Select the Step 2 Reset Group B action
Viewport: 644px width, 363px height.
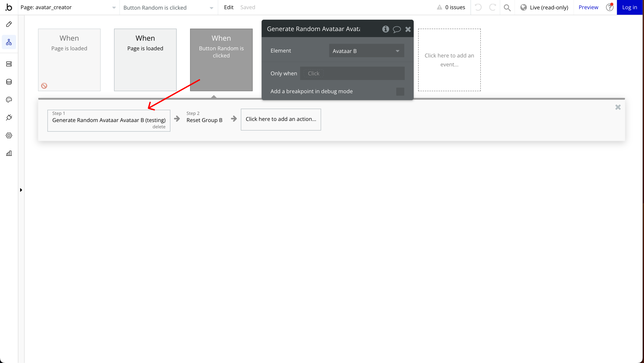coord(204,120)
